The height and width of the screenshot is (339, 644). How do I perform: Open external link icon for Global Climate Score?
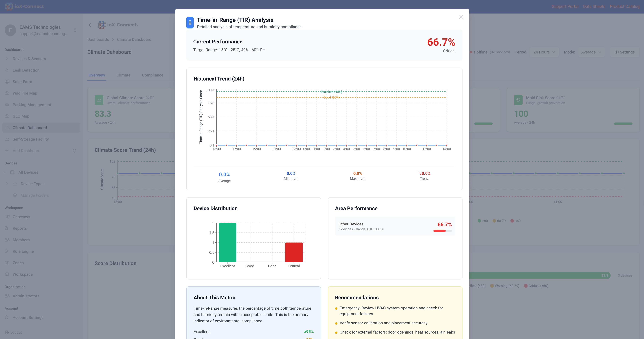coord(152,98)
